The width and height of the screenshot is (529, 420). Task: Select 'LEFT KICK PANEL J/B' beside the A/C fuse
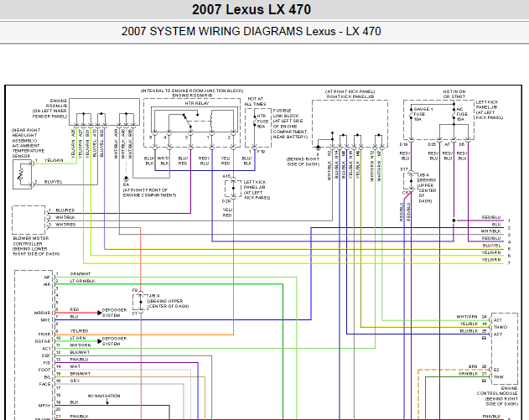tap(485, 105)
